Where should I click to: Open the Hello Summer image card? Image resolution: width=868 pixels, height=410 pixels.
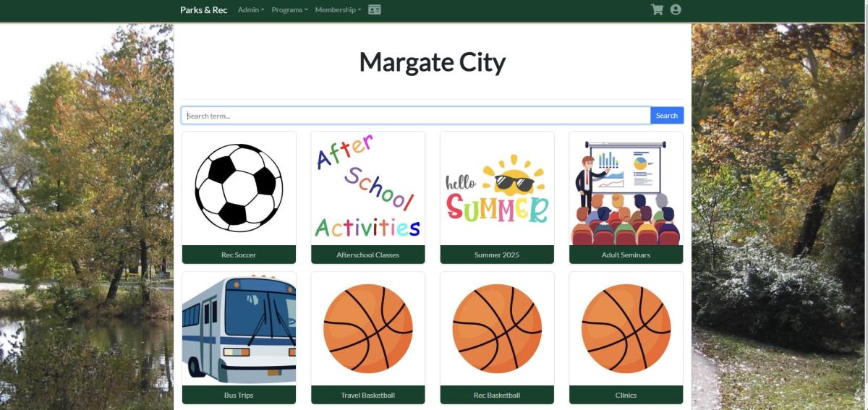(x=497, y=188)
